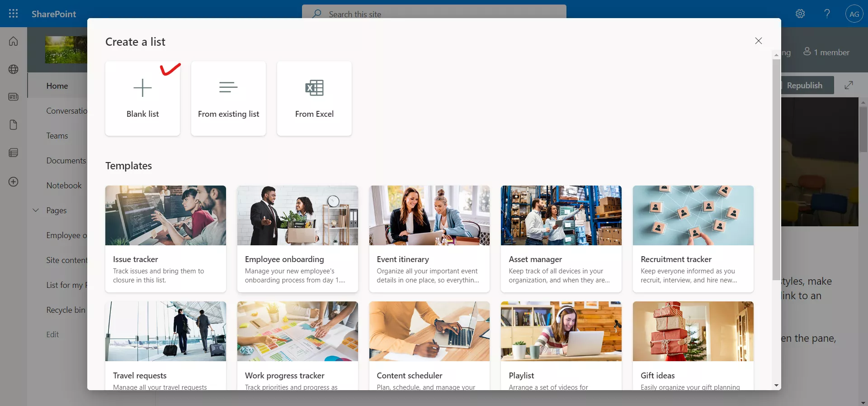
Task: Click the dialog scrollbar down arrow
Action: [776, 386]
